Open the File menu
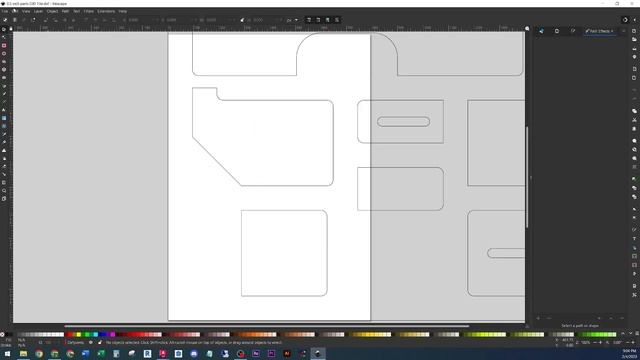Image resolution: width=640 pixels, height=360 pixels. pos(4,11)
